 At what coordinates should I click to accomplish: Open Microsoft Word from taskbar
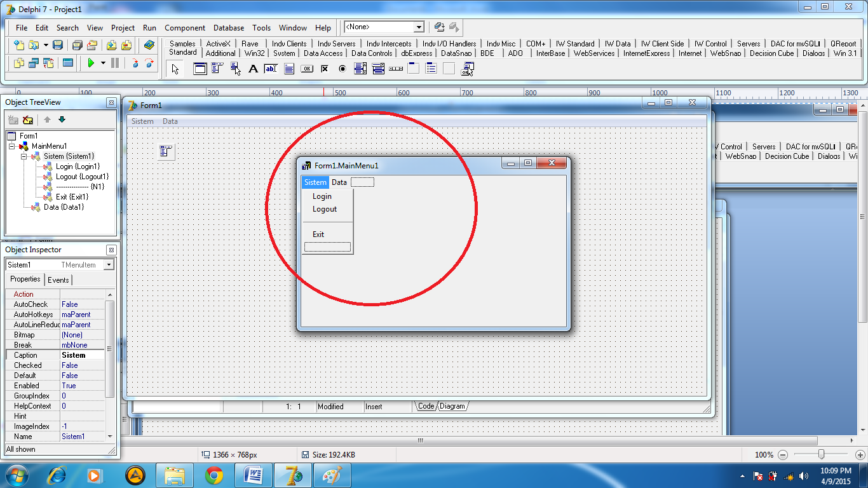point(253,475)
